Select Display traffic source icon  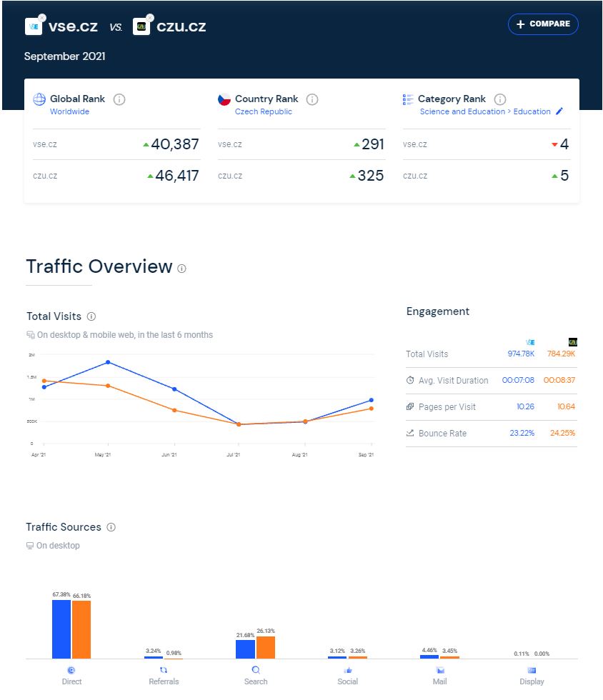tap(532, 670)
